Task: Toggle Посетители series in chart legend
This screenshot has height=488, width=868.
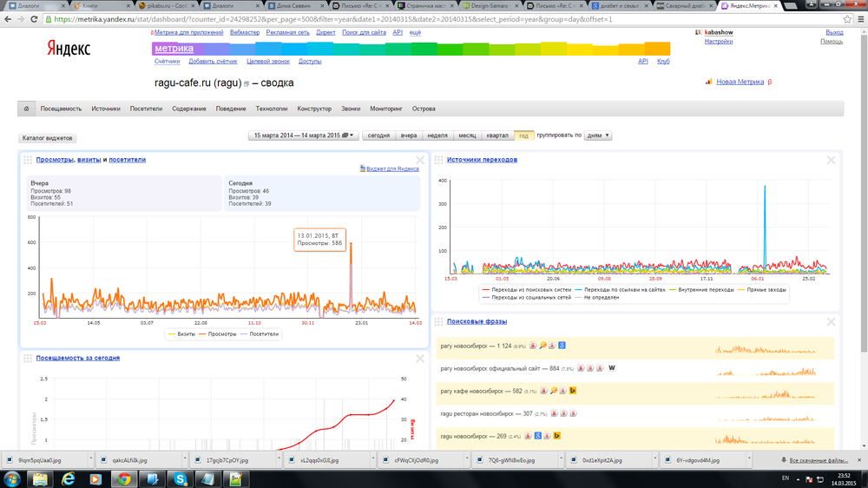Action: pos(260,334)
